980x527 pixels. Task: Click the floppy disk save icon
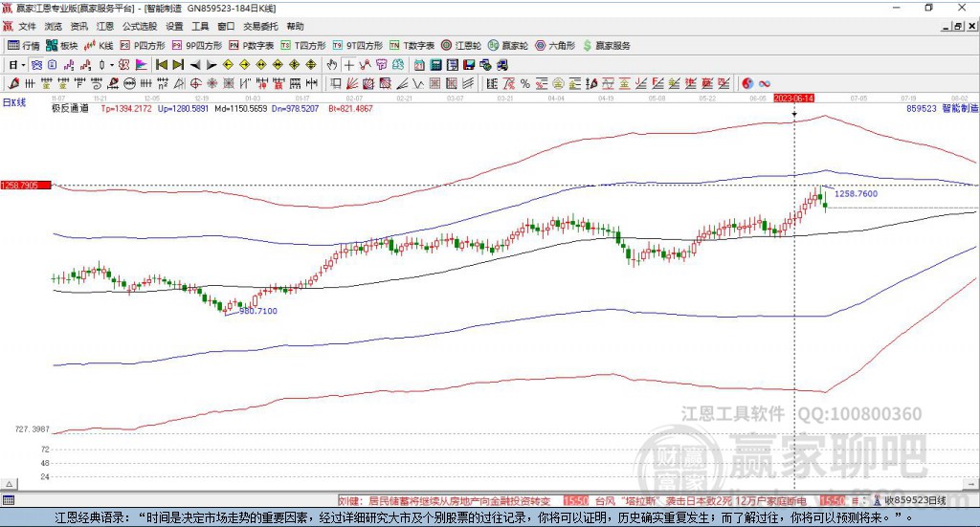469,65
